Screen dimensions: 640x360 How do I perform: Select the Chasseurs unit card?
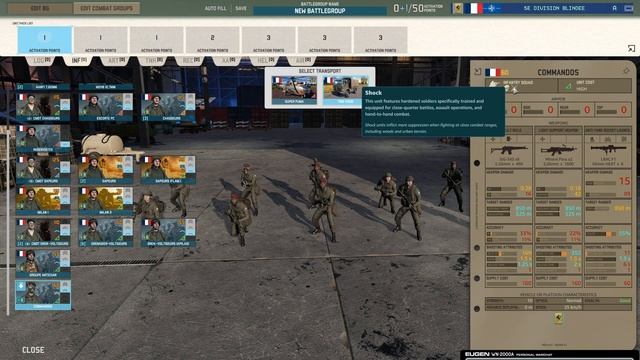pos(168,107)
